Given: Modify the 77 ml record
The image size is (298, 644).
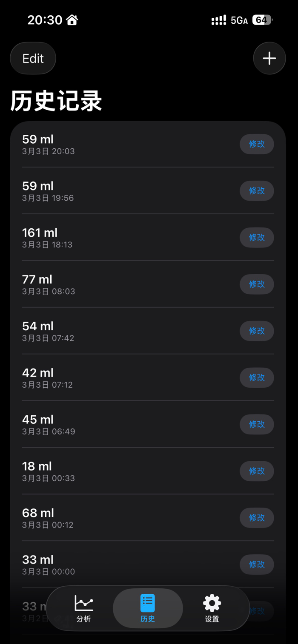Looking at the screenshot, I should tap(257, 284).
